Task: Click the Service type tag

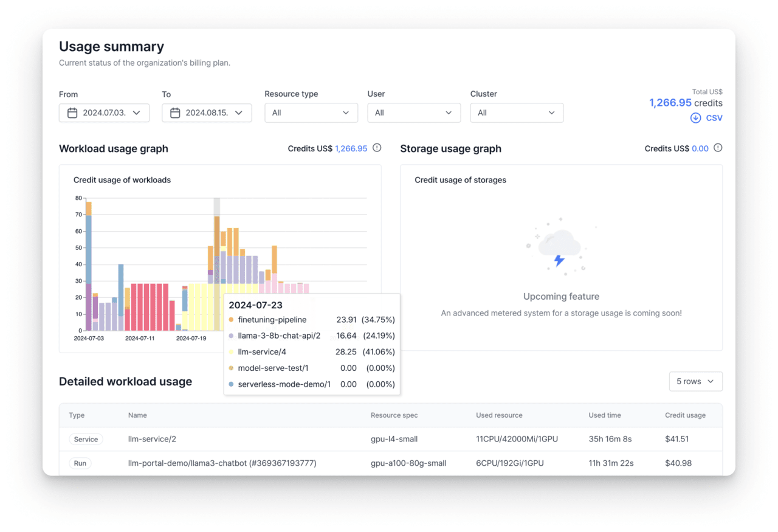Action: tap(86, 439)
